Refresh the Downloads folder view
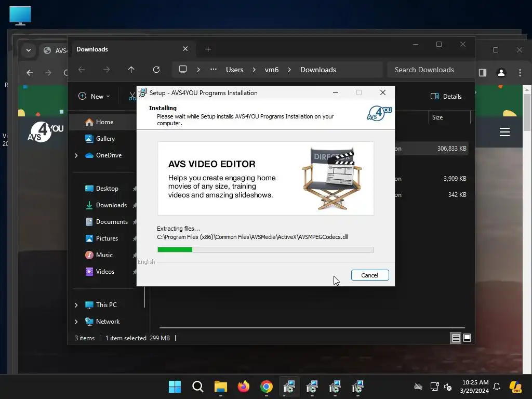The width and height of the screenshot is (532, 399). pyautogui.click(x=156, y=70)
